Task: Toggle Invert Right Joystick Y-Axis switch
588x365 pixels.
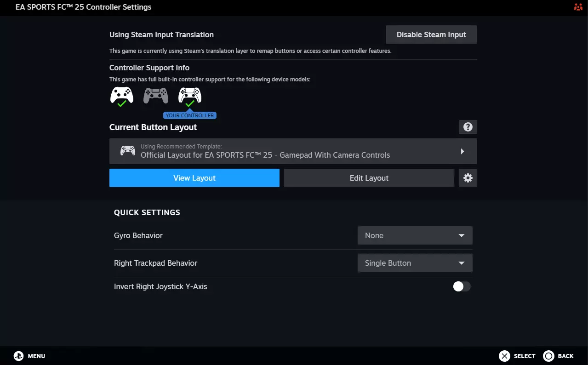Action: point(462,286)
